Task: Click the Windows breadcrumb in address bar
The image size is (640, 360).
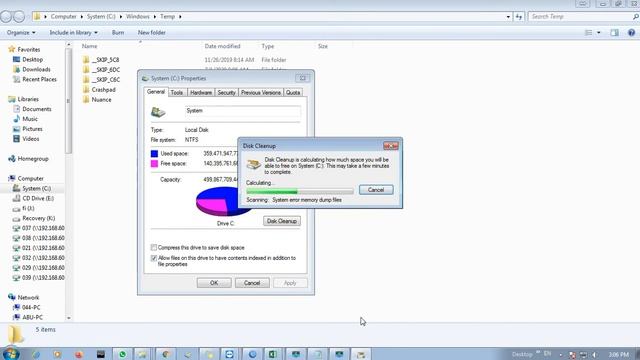Action: pos(138,17)
